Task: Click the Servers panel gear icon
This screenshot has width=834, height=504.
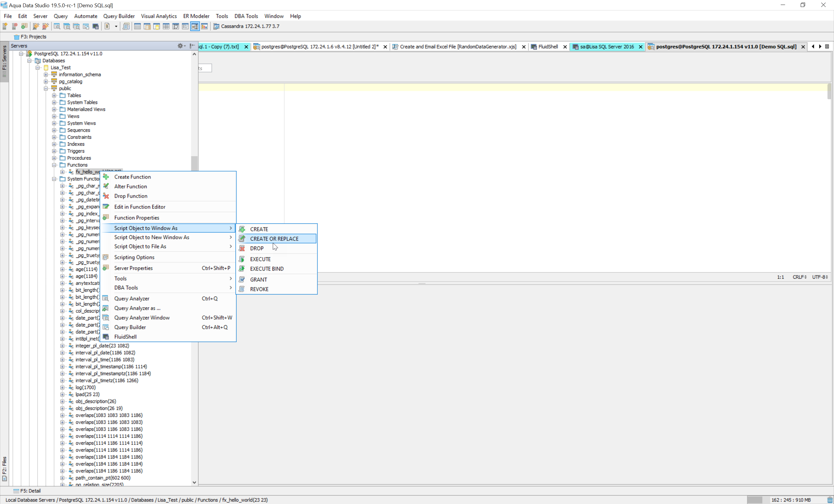Action: [180, 46]
